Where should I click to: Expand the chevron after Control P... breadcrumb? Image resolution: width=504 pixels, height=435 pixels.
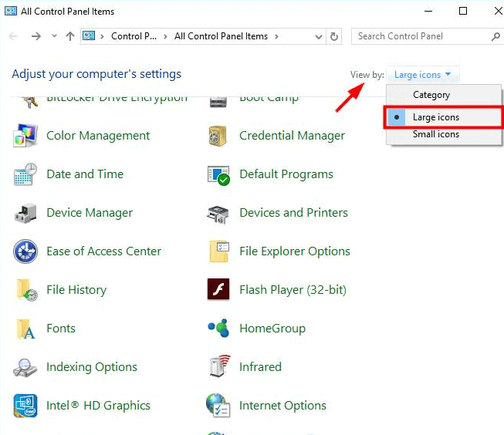pos(165,36)
